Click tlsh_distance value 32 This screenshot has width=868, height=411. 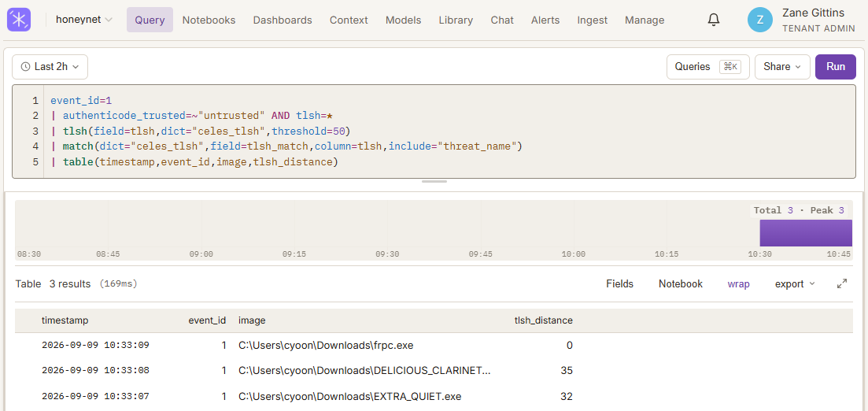coord(567,396)
